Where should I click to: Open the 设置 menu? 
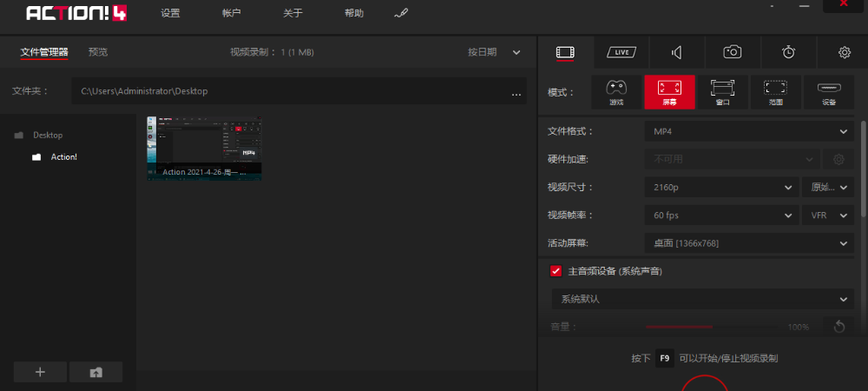[x=170, y=13]
